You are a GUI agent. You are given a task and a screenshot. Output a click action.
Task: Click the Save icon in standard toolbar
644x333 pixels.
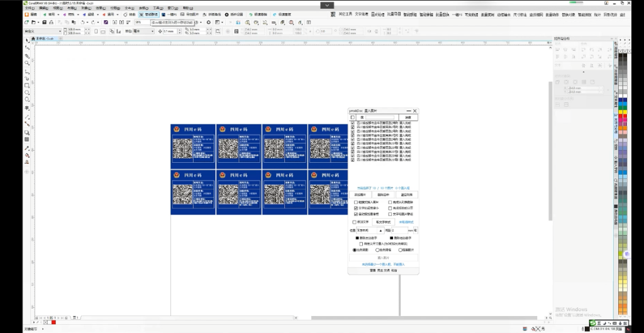pyautogui.click(x=44, y=22)
